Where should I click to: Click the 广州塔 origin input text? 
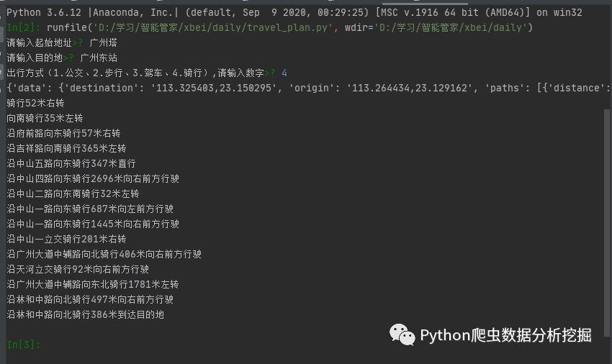103,42
